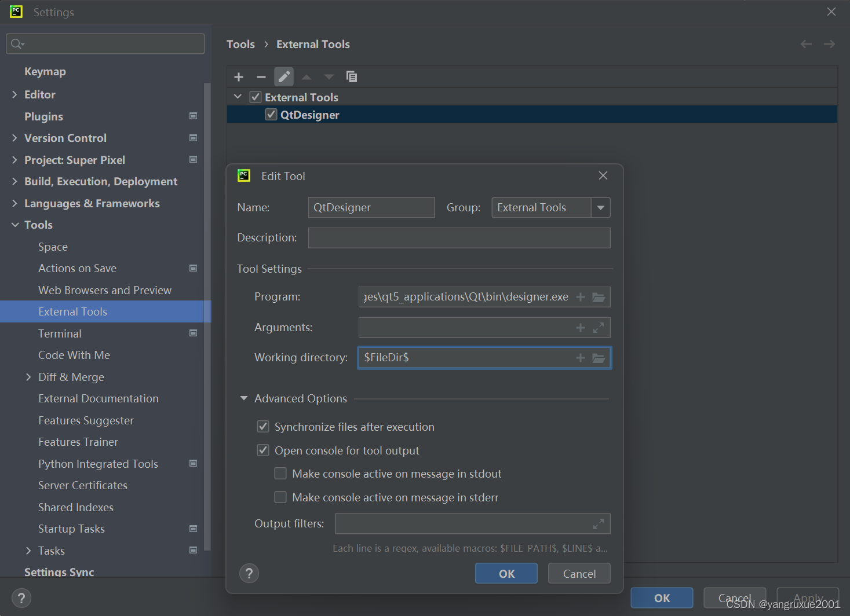Collapse the External Tools group tree
The height and width of the screenshot is (616, 850).
click(238, 97)
